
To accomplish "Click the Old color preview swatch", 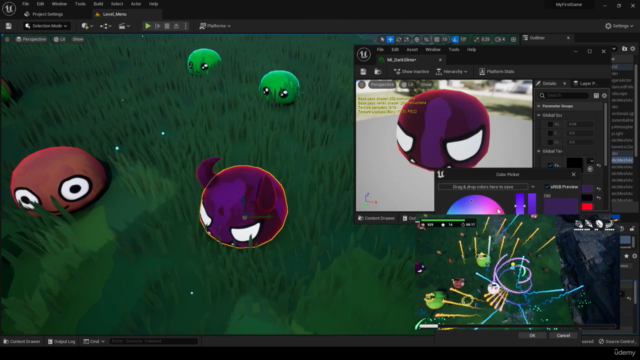I will (x=560, y=206).
